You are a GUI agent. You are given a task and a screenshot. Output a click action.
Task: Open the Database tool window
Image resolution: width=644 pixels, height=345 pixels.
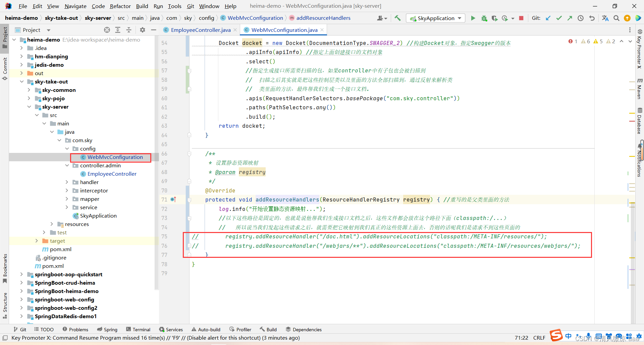640,121
